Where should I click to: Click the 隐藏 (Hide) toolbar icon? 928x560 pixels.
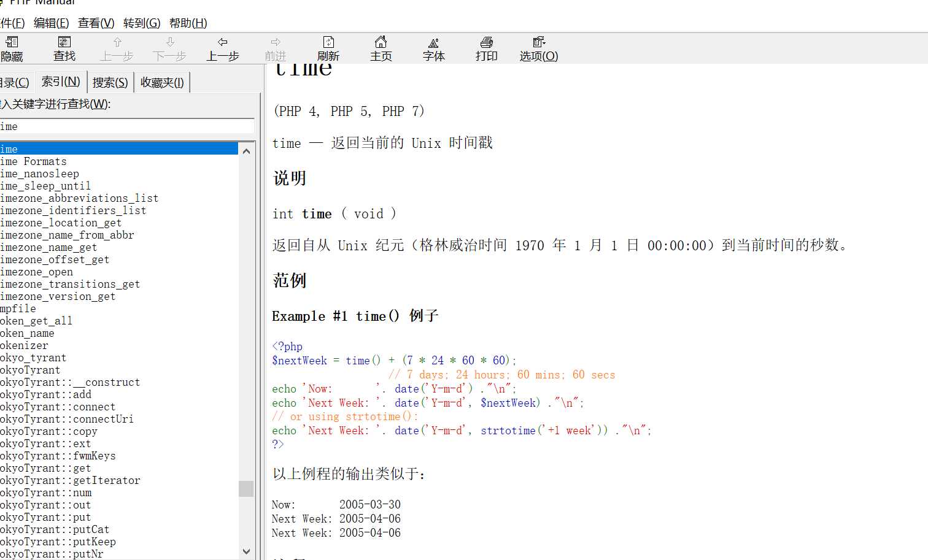click(12, 48)
